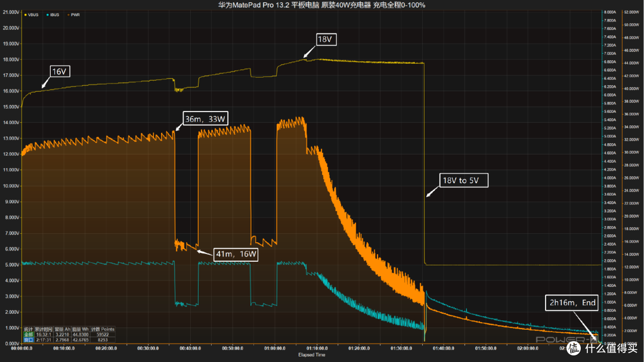Click the 01:10:00.0 time axis label
This screenshot has height=362, width=644.
tap(317, 348)
